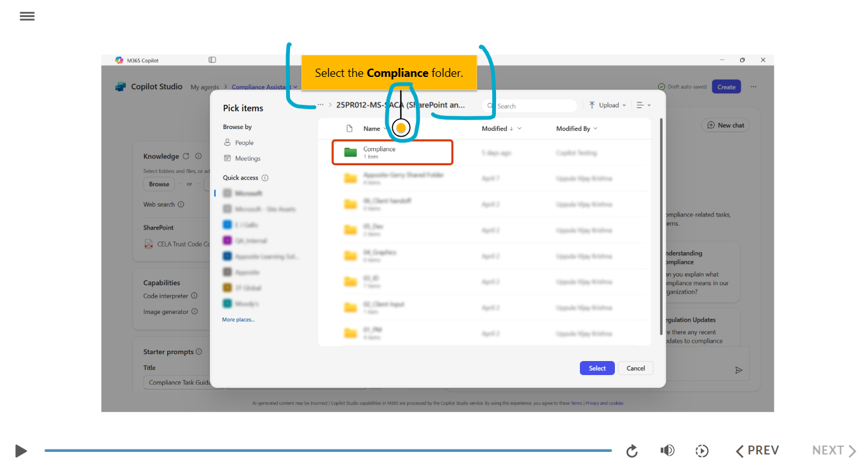Click the replay icon in the player bar
This screenshot has width=868, height=464.
point(632,451)
